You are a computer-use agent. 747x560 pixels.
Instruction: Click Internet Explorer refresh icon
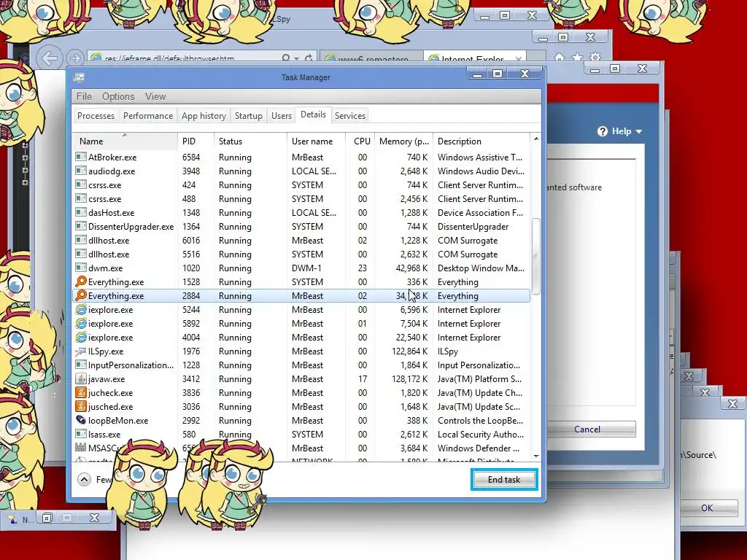click(x=309, y=58)
